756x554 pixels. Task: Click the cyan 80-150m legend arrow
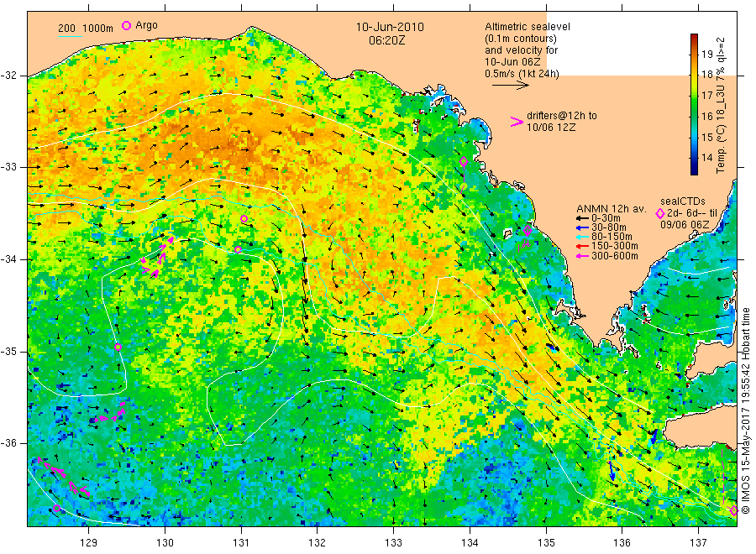point(582,237)
